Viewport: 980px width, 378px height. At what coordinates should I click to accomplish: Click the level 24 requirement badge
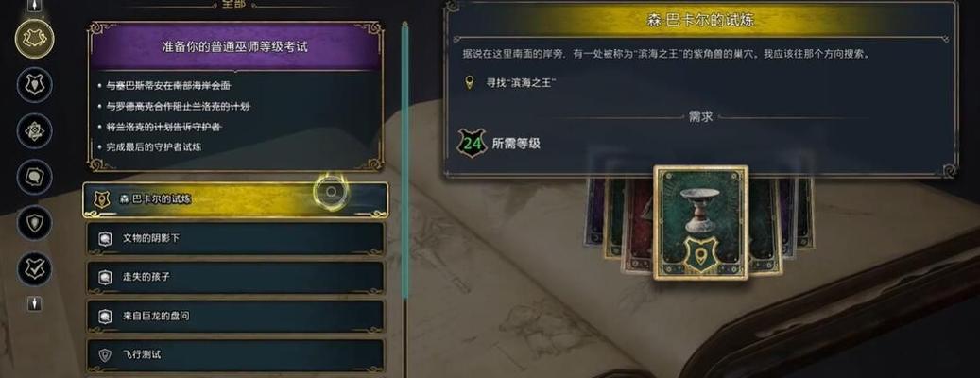coord(473,143)
